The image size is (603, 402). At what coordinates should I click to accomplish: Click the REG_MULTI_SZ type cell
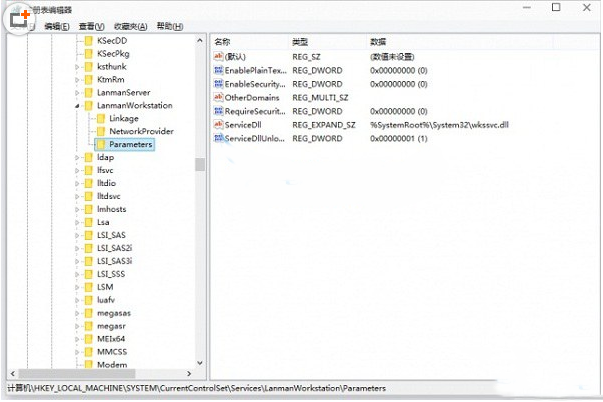pos(320,98)
